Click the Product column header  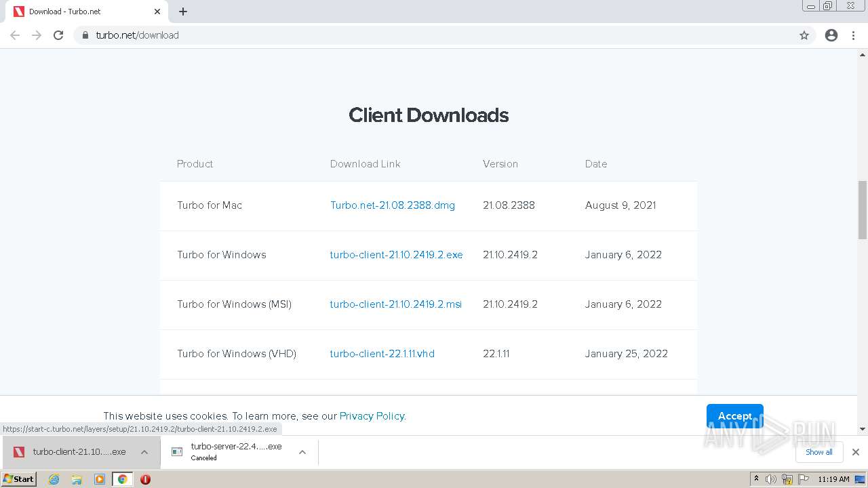tap(195, 164)
